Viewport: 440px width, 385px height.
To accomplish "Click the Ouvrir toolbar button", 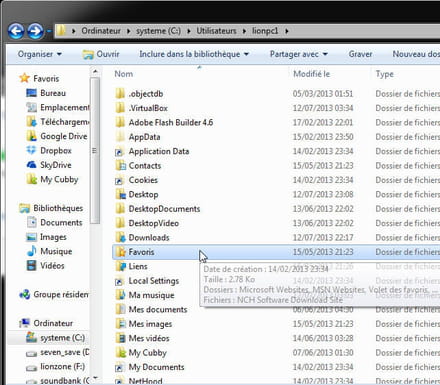I will 101,54.
